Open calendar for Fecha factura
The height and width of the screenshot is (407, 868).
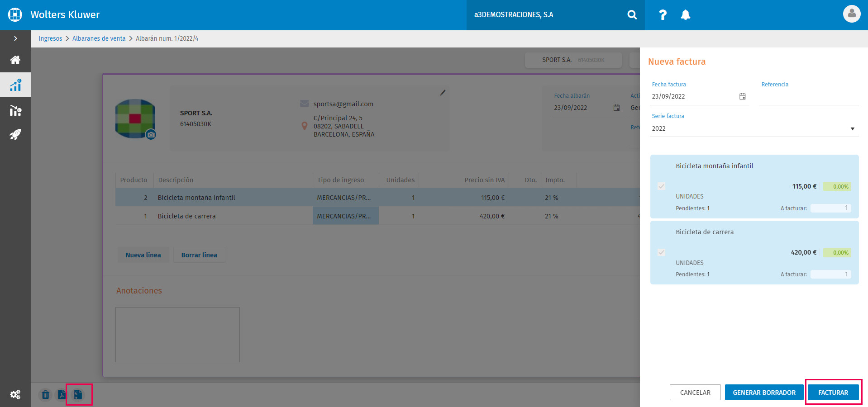click(x=743, y=96)
